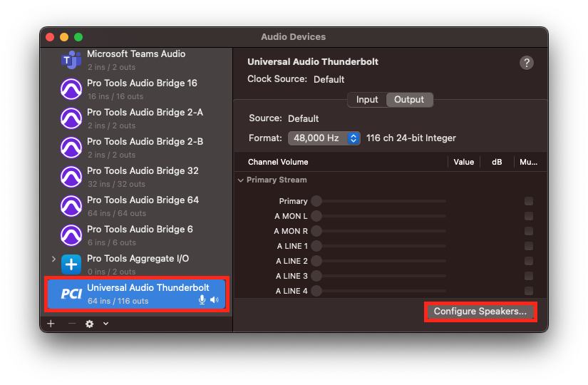Click the Audio Devices window title
588x385 pixels.
click(x=293, y=37)
